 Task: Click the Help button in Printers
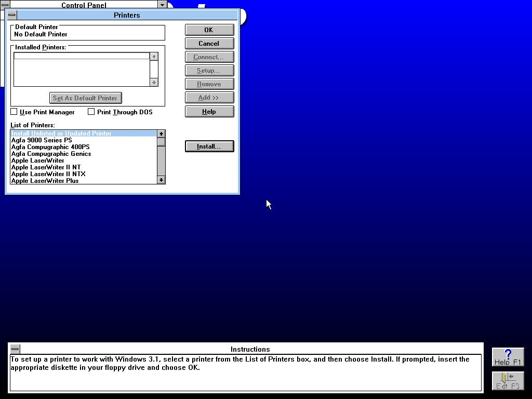click(209, 112)
